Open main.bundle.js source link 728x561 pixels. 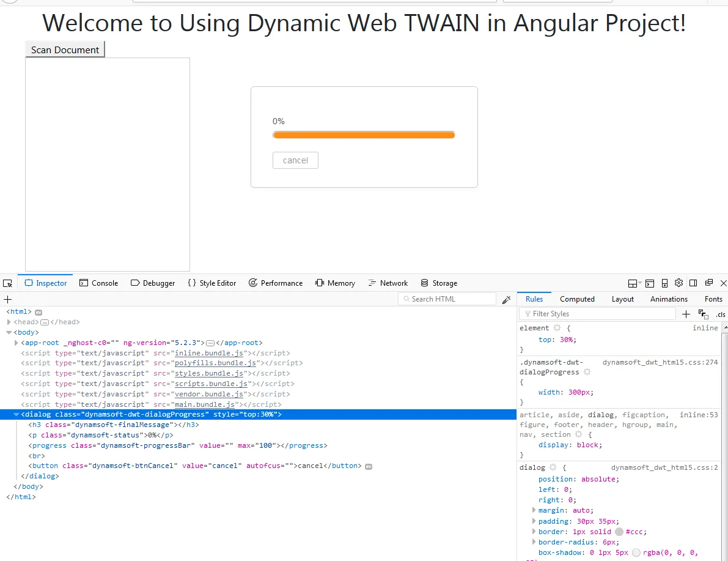click(x=205, y=404)
